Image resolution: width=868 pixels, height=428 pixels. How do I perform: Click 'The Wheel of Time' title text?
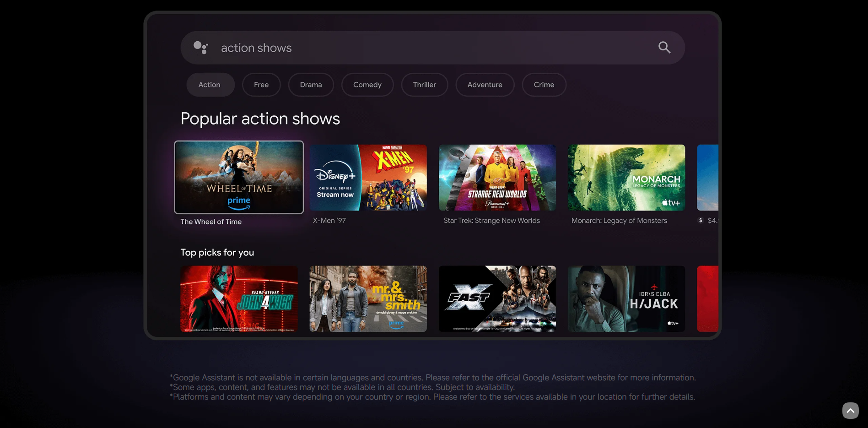click(x=211, y=222)
